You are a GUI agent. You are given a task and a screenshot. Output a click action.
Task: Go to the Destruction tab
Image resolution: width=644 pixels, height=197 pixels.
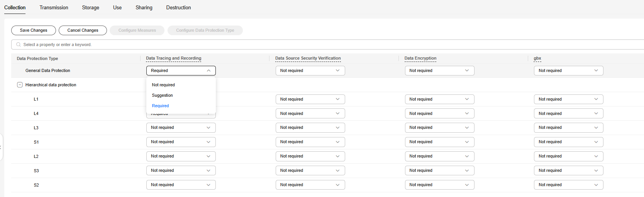point(178,7)
